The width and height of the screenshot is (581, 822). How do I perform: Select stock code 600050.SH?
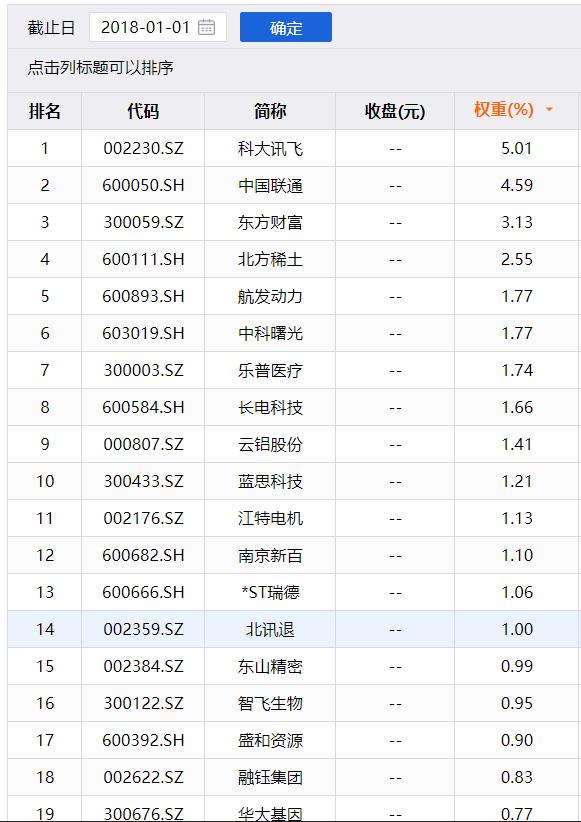tap(143, 185)
